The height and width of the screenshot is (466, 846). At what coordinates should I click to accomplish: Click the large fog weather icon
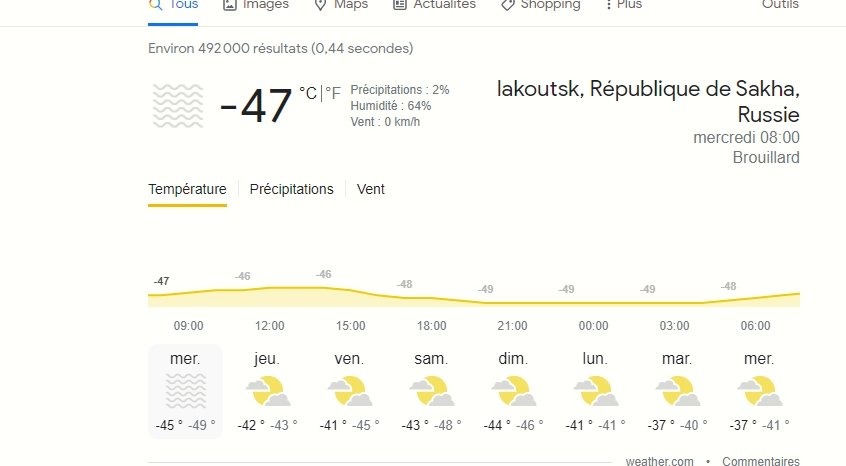(178, 106)
